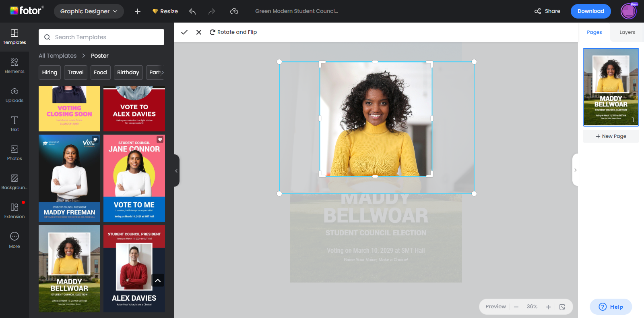Click zoom in plus button
The height and width of the screenshot is (318, 644).
point(548,307)
